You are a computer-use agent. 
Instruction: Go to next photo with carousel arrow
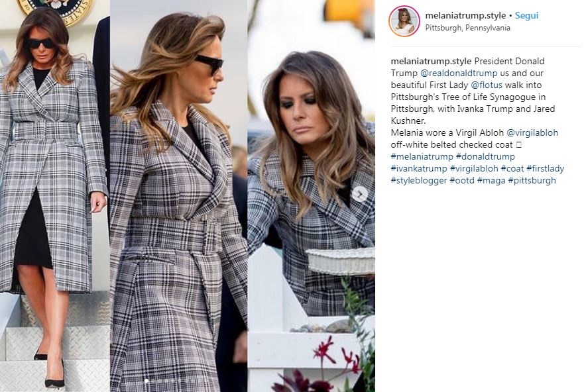(x=360, y=194)
